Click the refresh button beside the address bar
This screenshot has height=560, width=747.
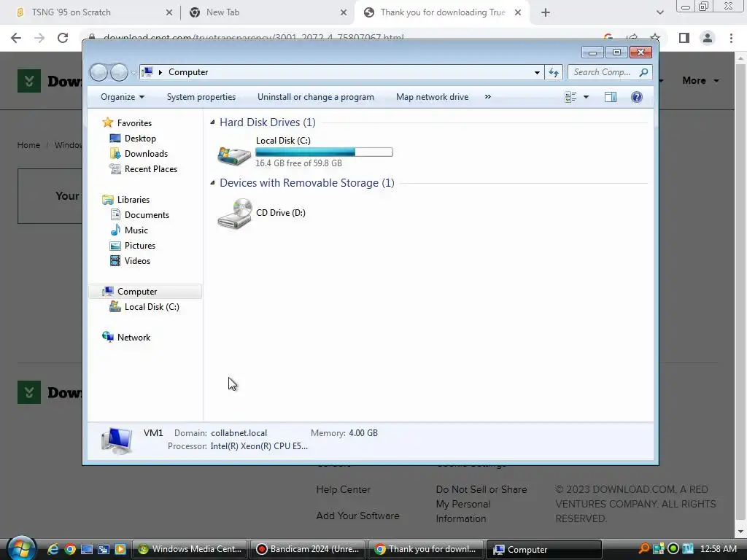554,72
